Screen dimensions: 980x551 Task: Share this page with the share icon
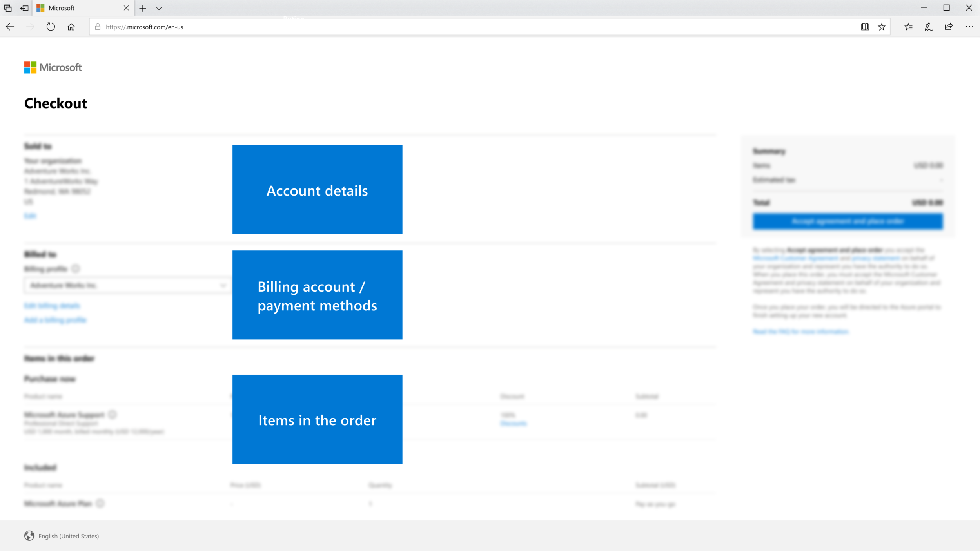click(949, 27)
